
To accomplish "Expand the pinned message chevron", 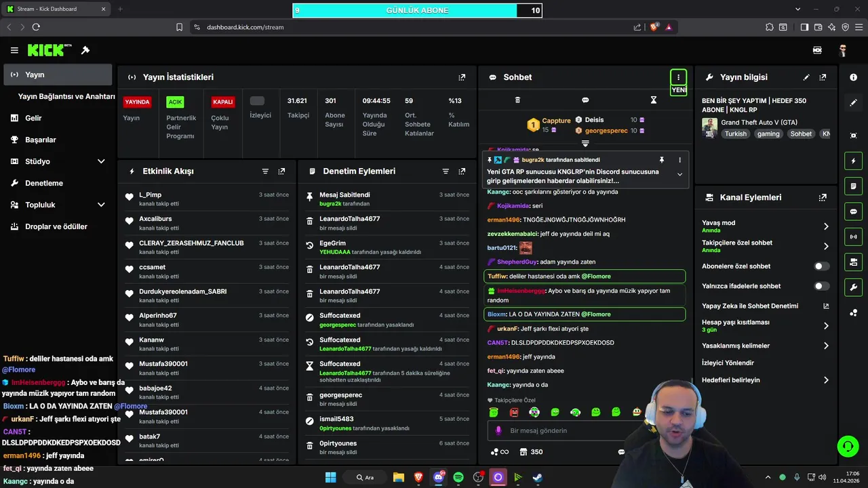I will [x=679, y=174].
